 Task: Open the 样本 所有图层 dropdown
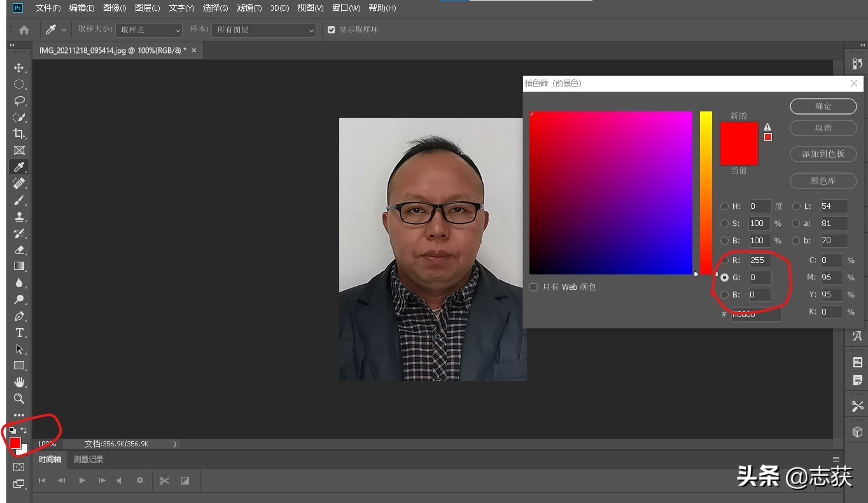(x=264, y=30)
